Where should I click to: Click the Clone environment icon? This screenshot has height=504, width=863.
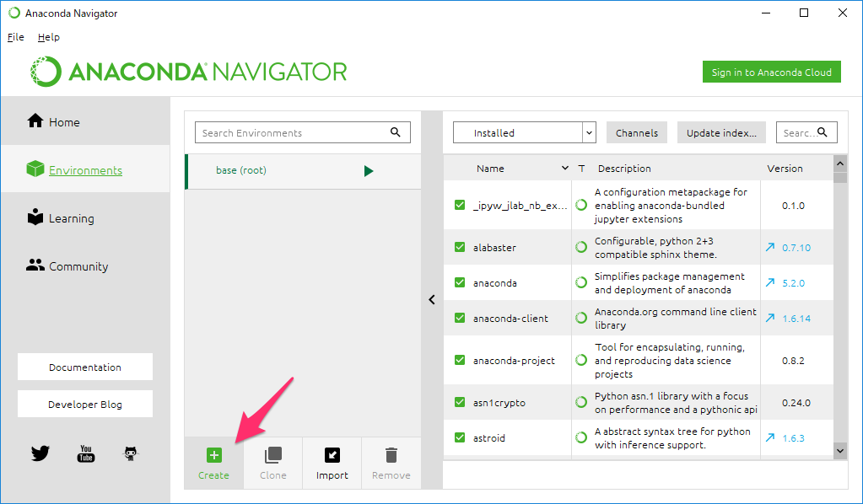(272, 455)
